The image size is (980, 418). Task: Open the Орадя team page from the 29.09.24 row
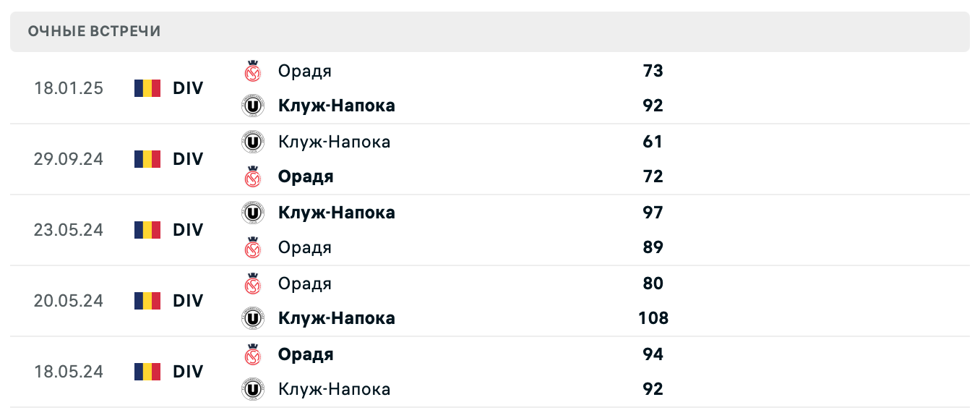coord(305,176)
